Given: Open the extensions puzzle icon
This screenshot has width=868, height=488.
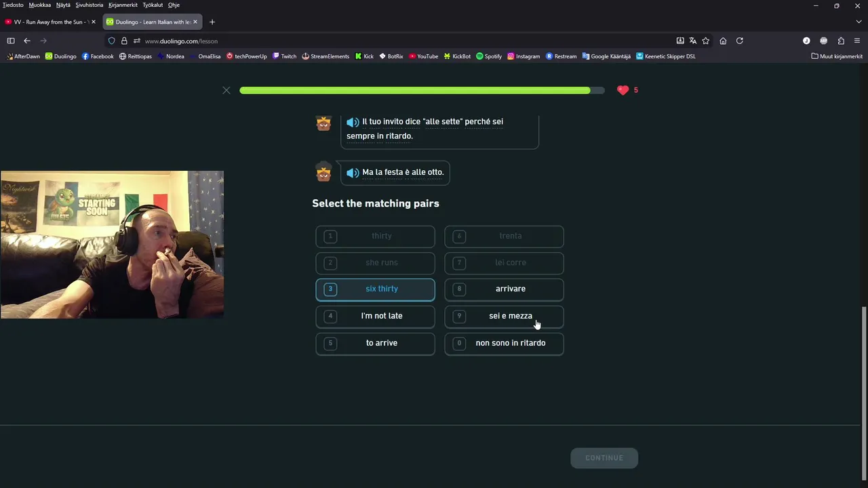Looking at the screenshot, I should point(841,41).
